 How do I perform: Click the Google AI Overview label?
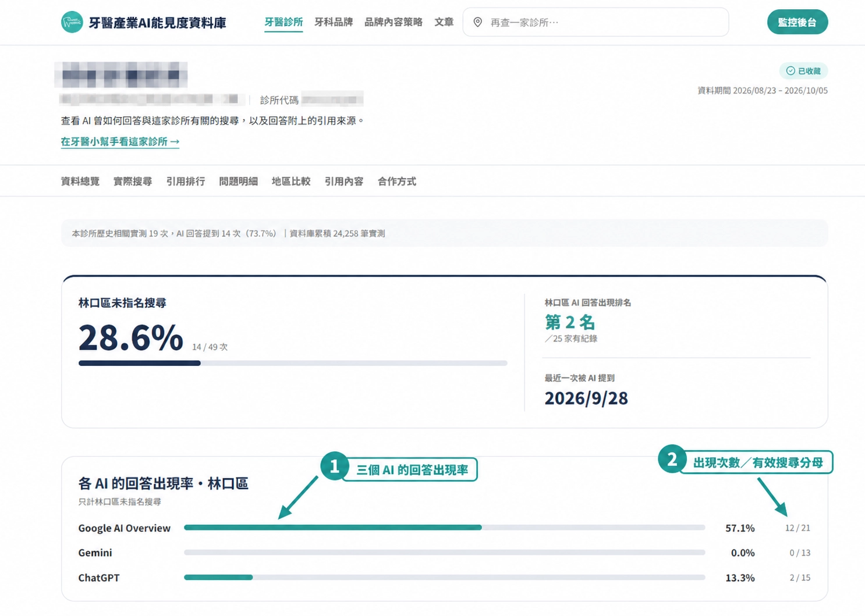tap(125, 528)
